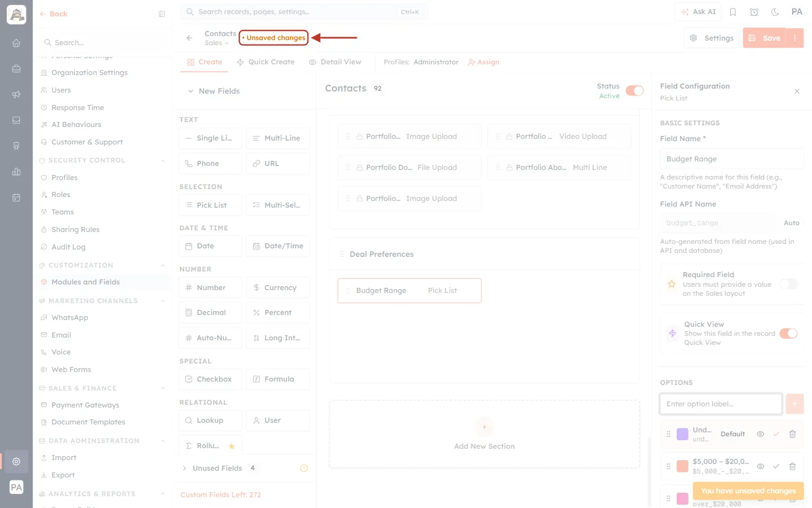Viewport: 812px width, 508px height.
Task: Close the Field Configuration panel
Action: (797, 91)
